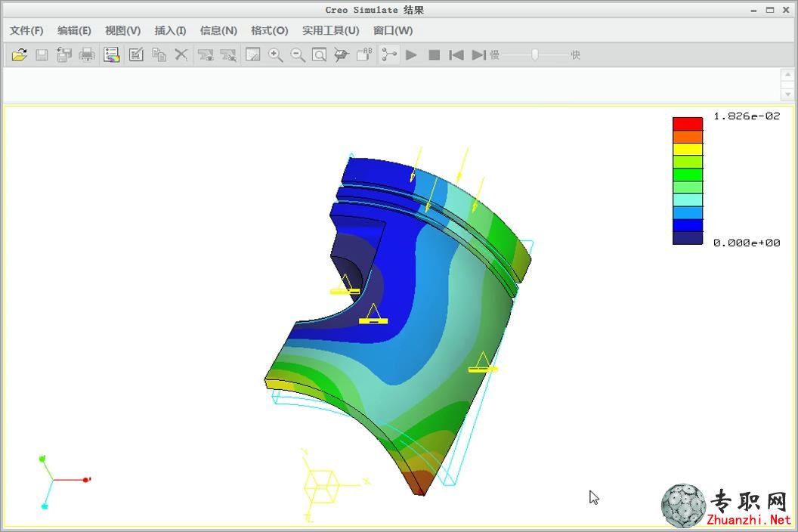Click the Edit result window icon

(x=136, y=54)
